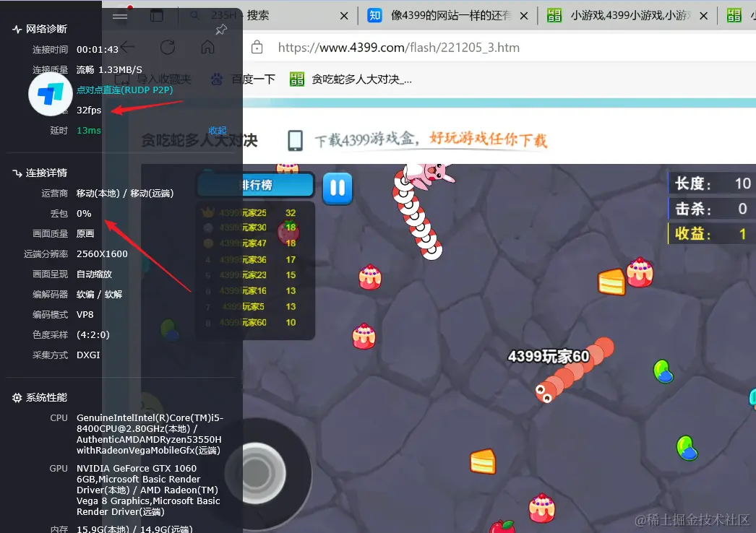Click the browser refresh icon
Viewport: 756px width, 533px height.
(x=167, y=47)
